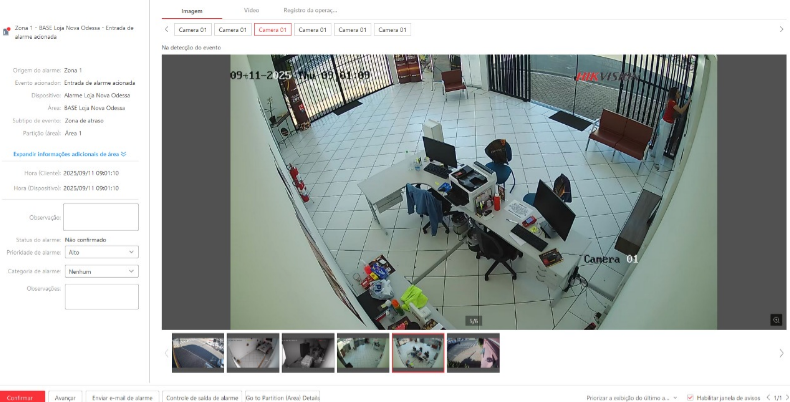
Task: Open the Categoria de alarme dropdown
Action: 101,271
